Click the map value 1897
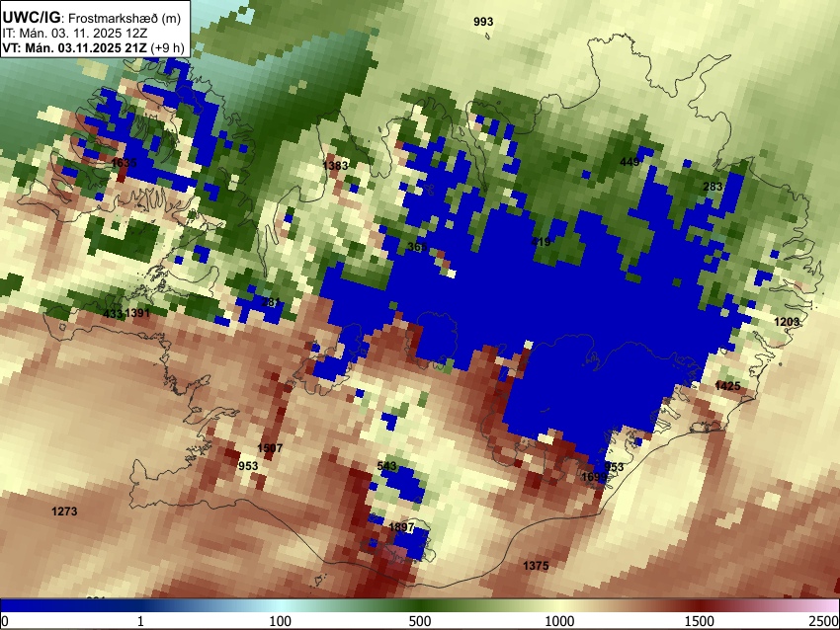 (x=401, y=527)
